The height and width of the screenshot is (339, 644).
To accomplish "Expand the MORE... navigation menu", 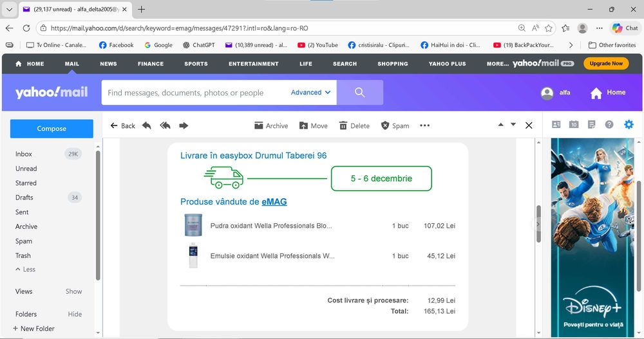I will coord(497,64).
